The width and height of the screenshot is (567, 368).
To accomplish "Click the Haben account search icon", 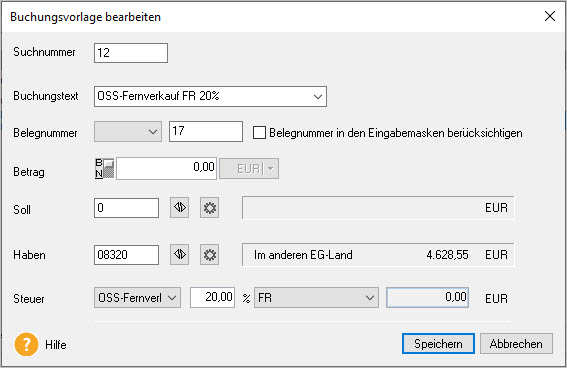I will click(179, 254).
